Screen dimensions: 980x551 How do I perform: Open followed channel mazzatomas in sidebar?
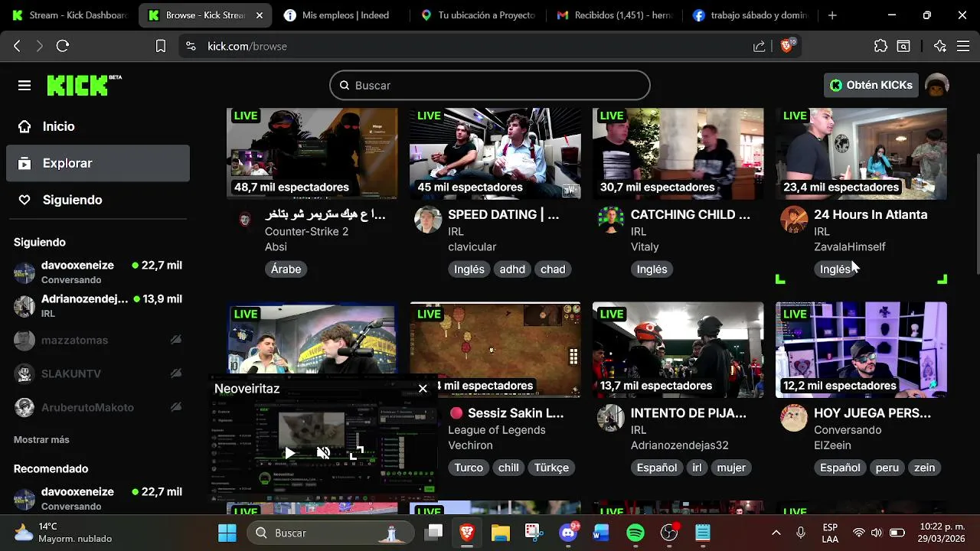tap(98, 340)
